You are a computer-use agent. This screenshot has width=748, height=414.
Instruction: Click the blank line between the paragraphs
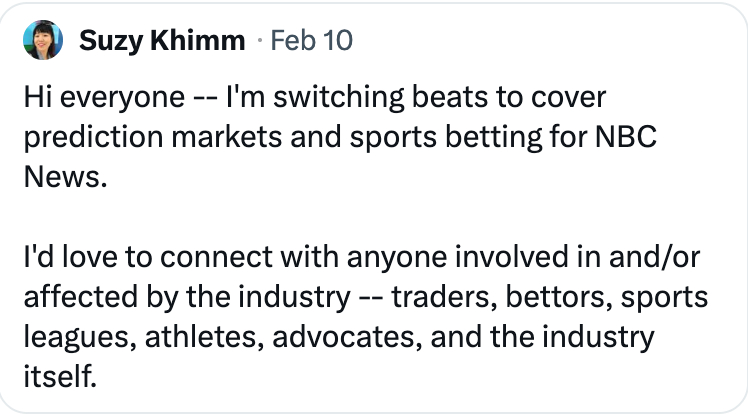click(x=300, y=216)
